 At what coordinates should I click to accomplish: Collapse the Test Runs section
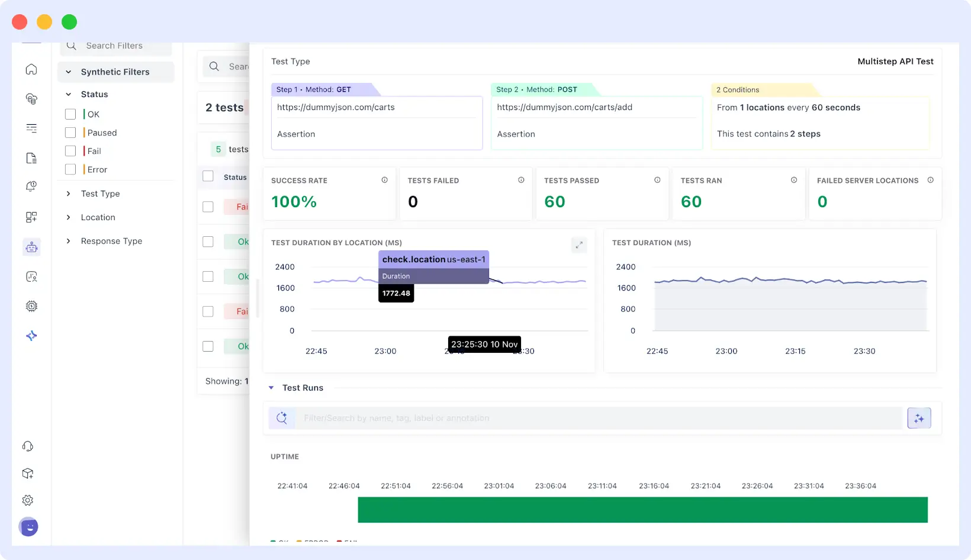pyautogui.click(x=271, y=388)
